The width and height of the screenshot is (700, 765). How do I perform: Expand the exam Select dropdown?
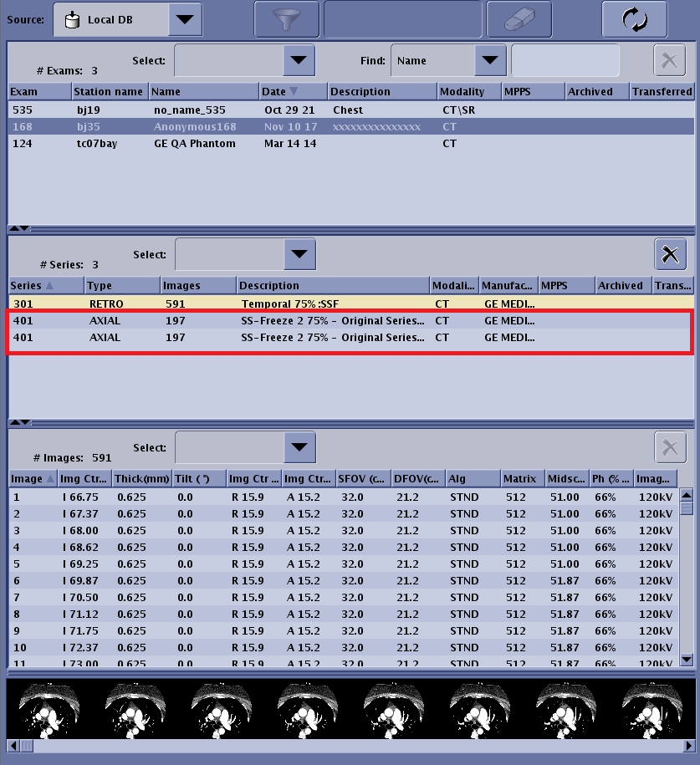pyautogui.click(x=298, y=60)
